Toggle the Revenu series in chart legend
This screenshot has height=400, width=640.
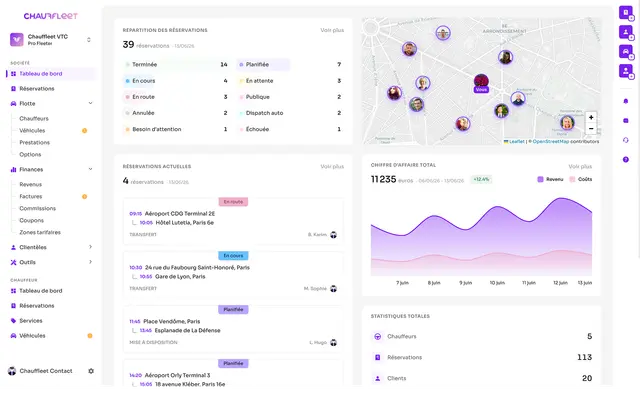click(550, 179)
